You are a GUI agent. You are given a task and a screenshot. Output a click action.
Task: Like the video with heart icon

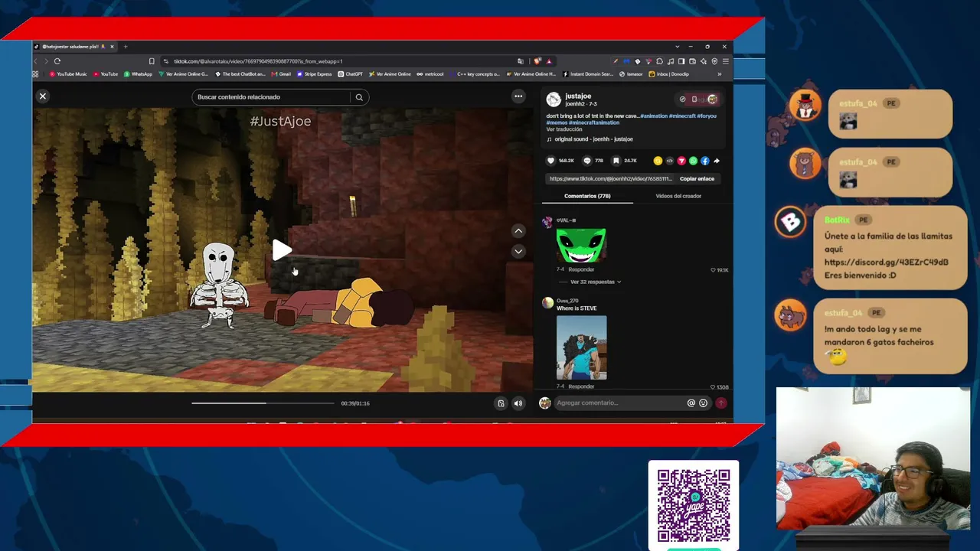[x=550, y=161]
